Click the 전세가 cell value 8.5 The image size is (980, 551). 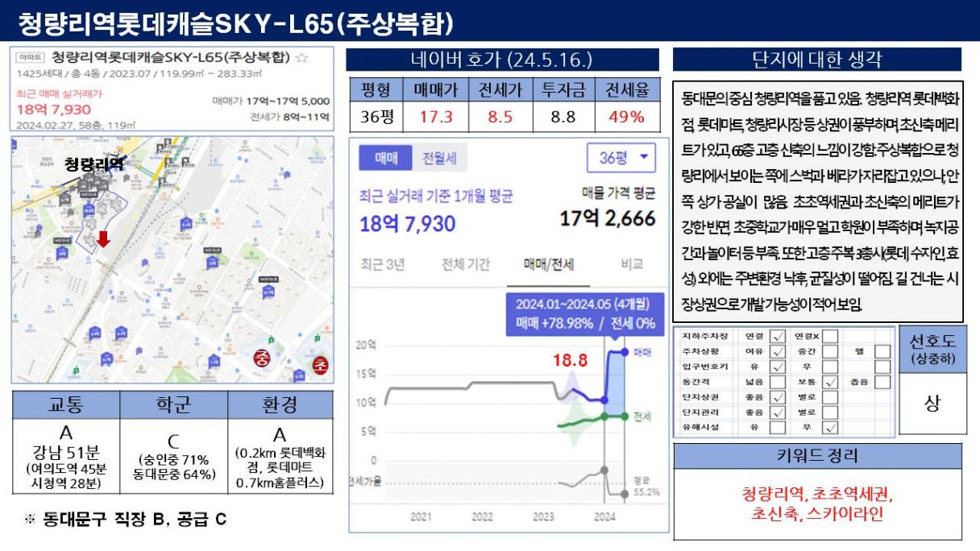(500, 117)
